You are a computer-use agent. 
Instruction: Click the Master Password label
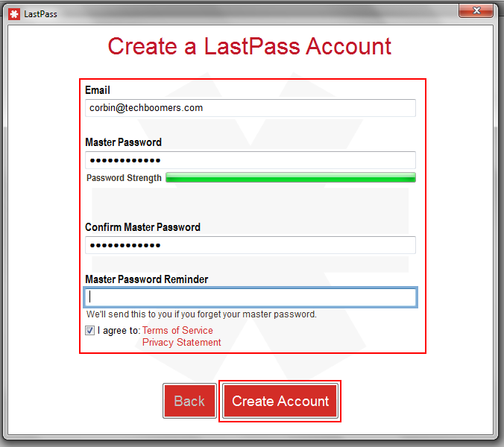pyautogui.click(x=123, y=142)
